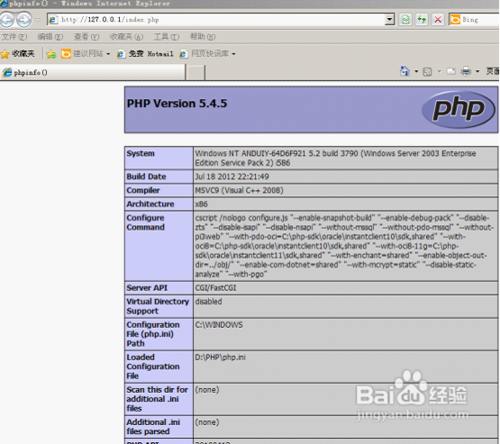This screenshot has width=500, height=444.
Task: Click the Architecture value x86
Action: (x=201, y=204)
